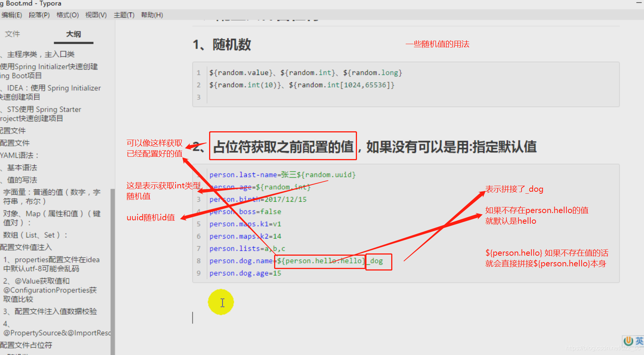Click code line person.last-name=张三${random.uuid}
644x355 pixels.
(x=282, y=175)
